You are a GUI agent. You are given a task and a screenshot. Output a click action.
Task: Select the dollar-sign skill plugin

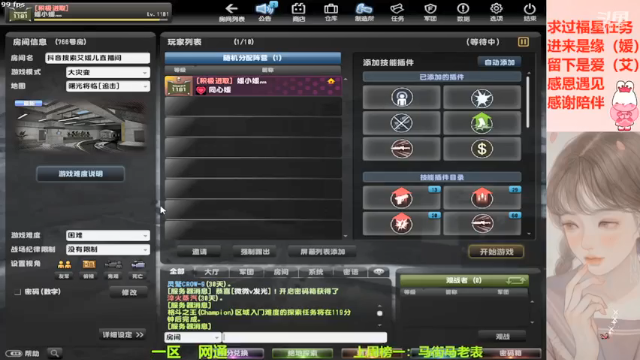482,149
